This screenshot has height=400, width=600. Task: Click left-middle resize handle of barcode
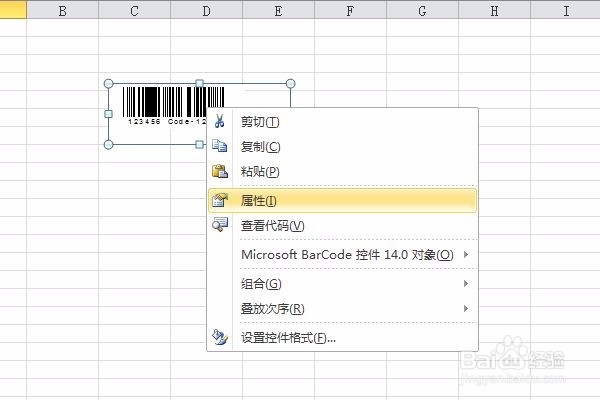click(109, 114)
